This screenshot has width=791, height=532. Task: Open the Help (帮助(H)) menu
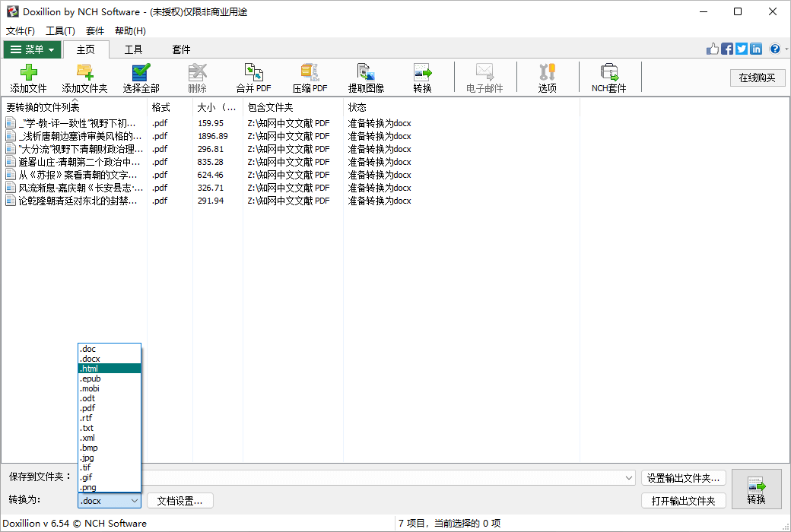click(130, 30)
